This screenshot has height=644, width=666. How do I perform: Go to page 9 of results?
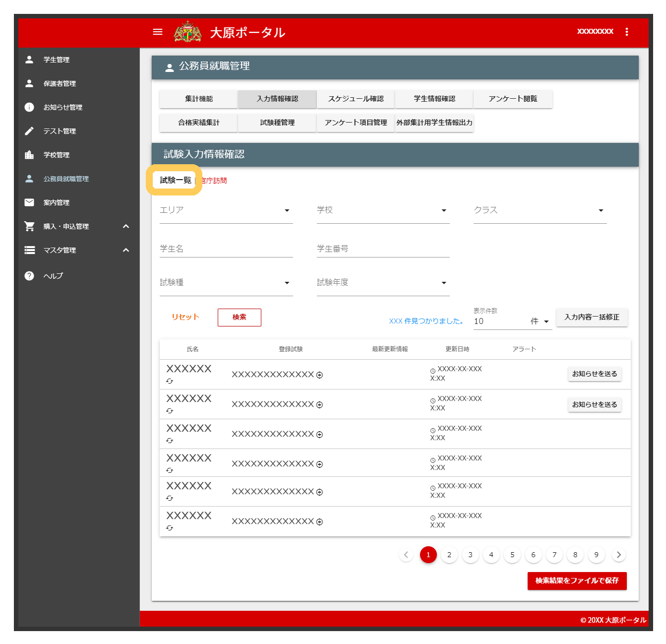pyautogui.click(x=596, y=555)
